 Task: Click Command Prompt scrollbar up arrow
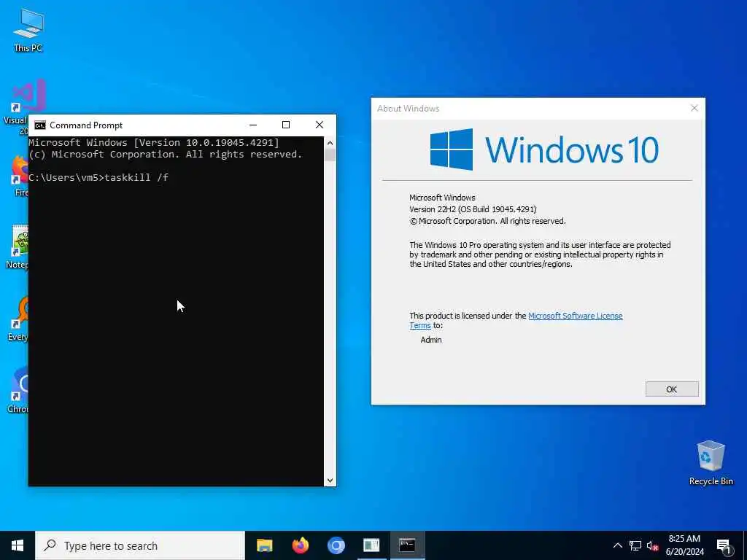point(330,142)
